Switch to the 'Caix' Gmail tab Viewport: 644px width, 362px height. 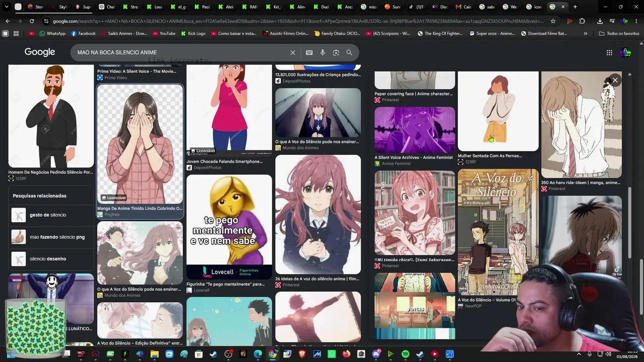[x=463, y=7]
